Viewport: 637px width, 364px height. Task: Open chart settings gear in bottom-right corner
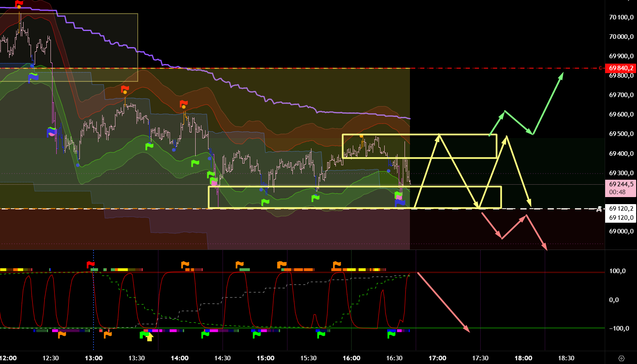coord(621,358)
